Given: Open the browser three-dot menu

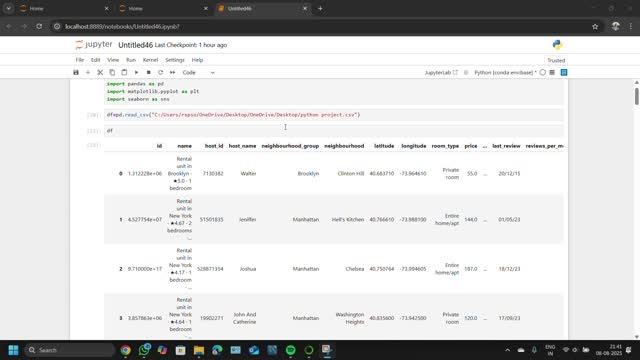Looking at the screenshot, I should point(631,27).
